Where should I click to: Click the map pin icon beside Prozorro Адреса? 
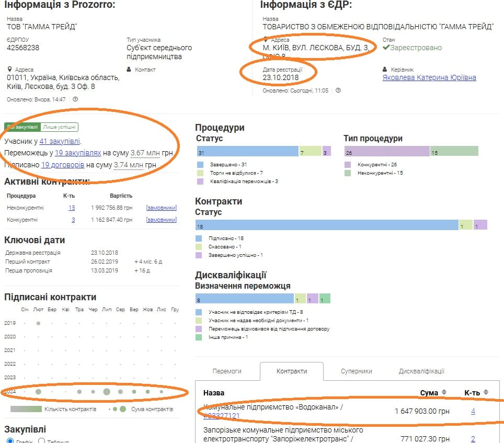coord(9,70)
